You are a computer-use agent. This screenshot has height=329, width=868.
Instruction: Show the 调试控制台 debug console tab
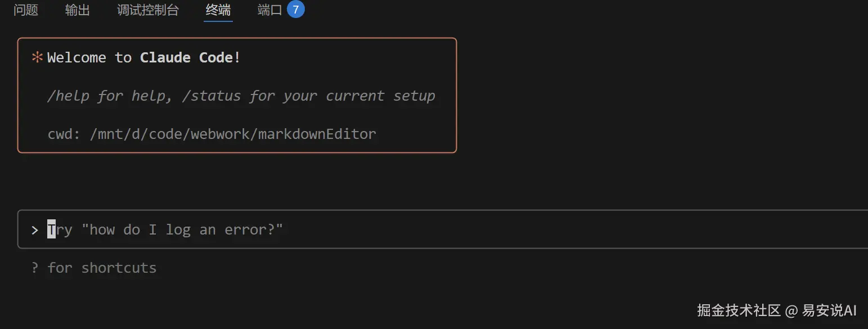click(148, 10)
